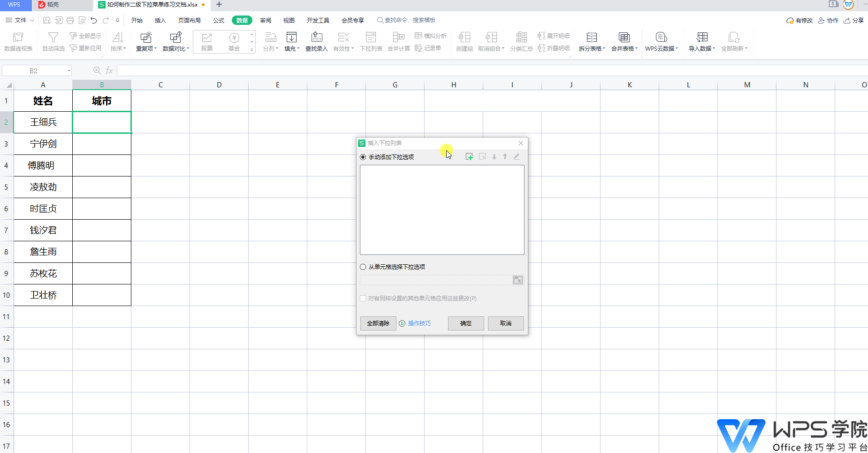Tick the 对有同样设置的其他单元格 checkbox
This screenshot has height=453, width=868.
tap(363, 299)
